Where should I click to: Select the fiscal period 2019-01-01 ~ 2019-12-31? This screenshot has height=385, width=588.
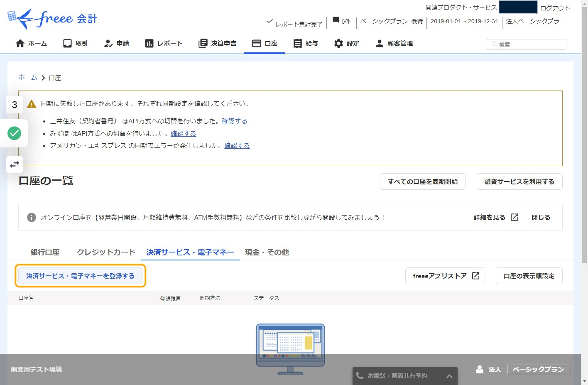click(464, 21)
